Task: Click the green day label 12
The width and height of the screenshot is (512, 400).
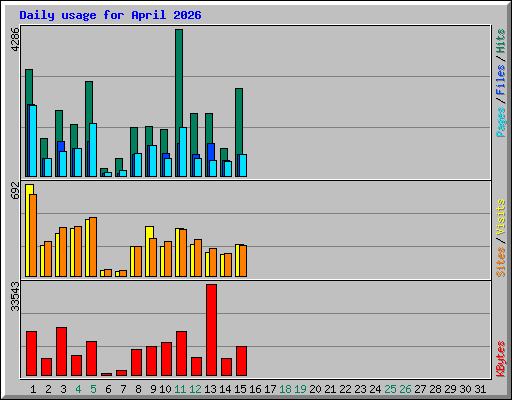Action: (195, 389)
